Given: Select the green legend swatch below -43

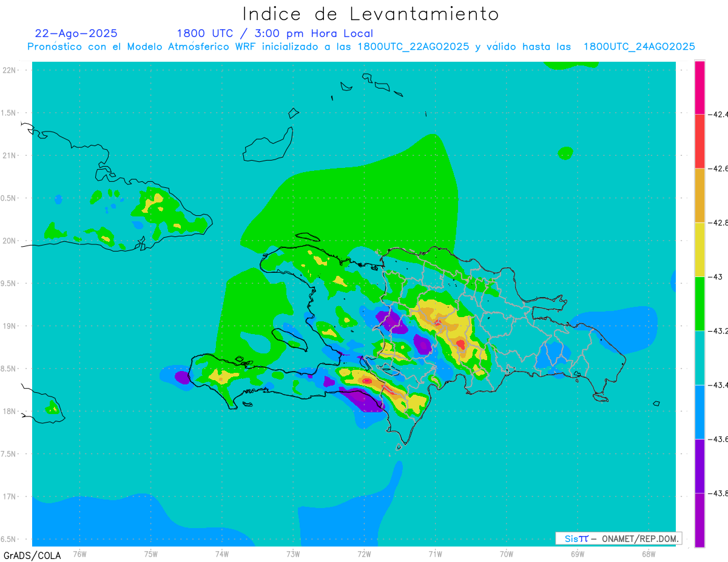Looking at the screenshot, I should [699, 304].
